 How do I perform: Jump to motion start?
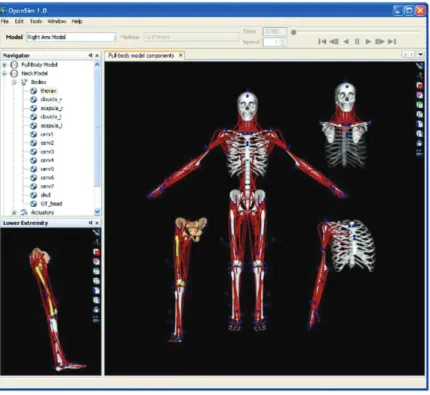click(322, 41)
